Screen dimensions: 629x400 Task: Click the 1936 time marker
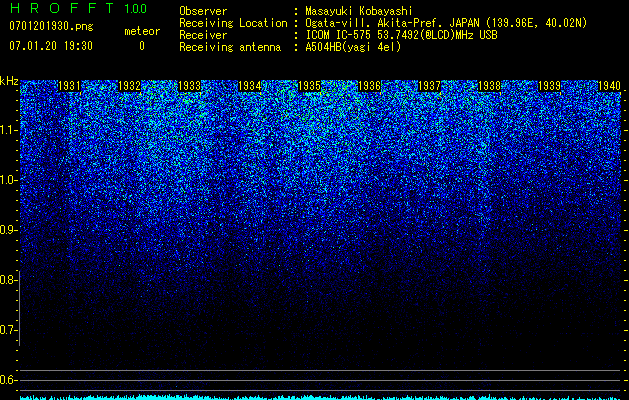pos(369,86)
